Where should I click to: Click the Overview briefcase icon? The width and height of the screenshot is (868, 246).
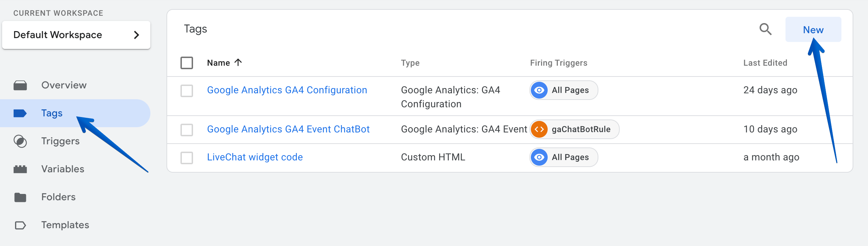coord(20,85)
